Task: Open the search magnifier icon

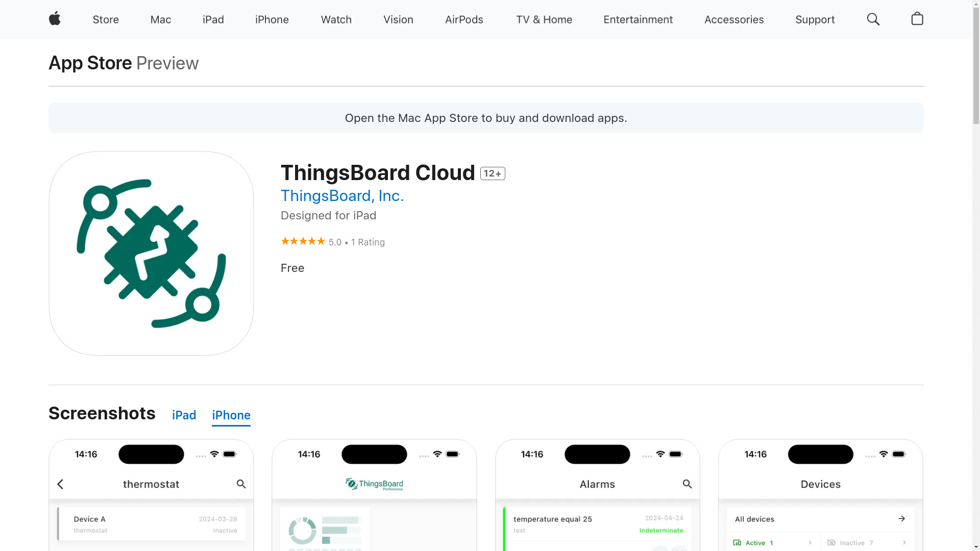Action: point(873,19)
